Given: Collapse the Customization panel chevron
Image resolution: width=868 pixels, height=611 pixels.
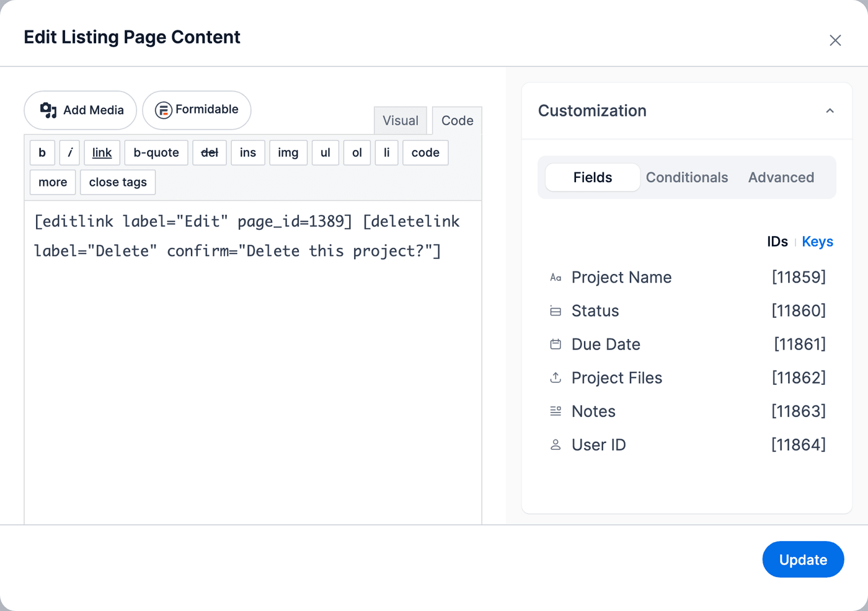Looking at the screenshot, I should click(x=830, y=111).
